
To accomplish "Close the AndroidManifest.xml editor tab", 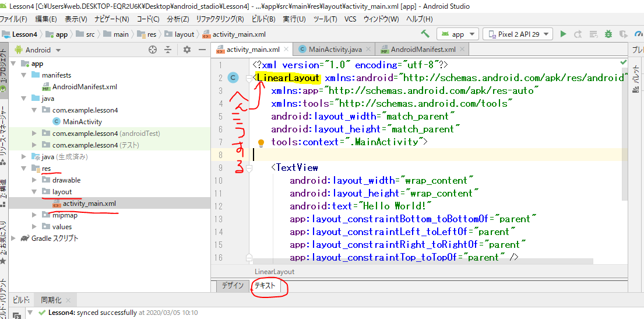I will pyautogui.click(x=463, y=50).
